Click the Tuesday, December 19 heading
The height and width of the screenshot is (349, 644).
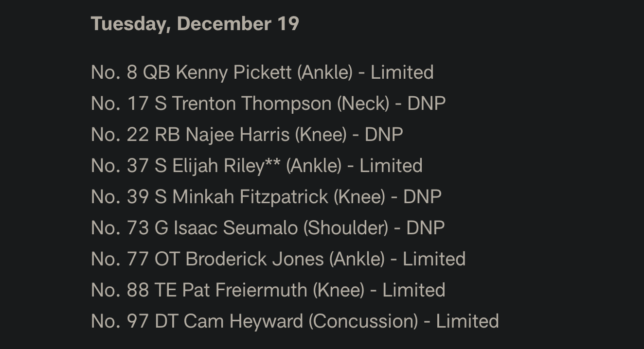tap(195, 24)
